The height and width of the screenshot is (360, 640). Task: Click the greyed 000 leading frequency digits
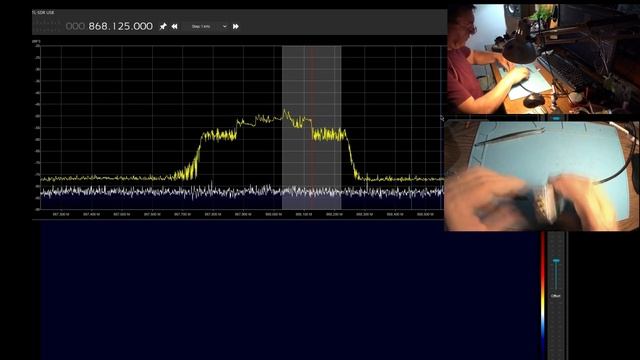(75, 26)
